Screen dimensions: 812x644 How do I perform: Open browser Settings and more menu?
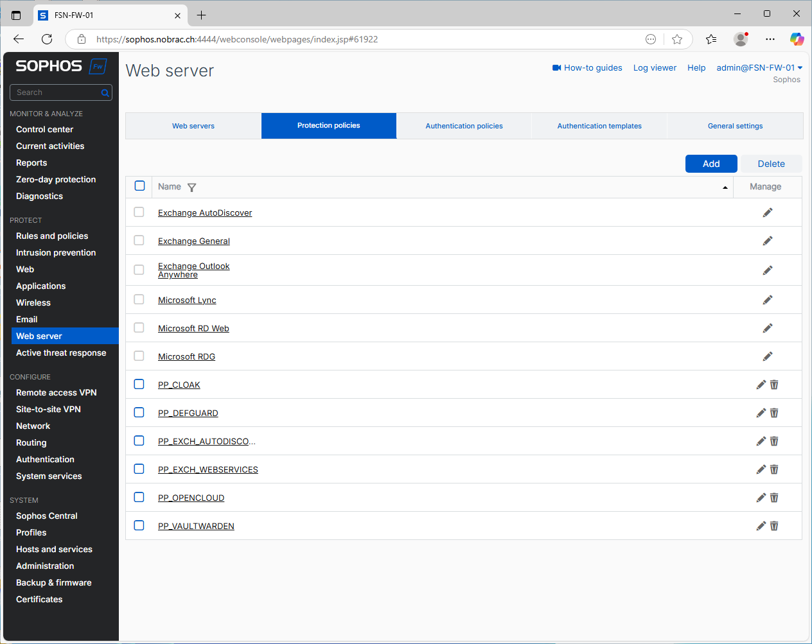[x=770, y=39]
